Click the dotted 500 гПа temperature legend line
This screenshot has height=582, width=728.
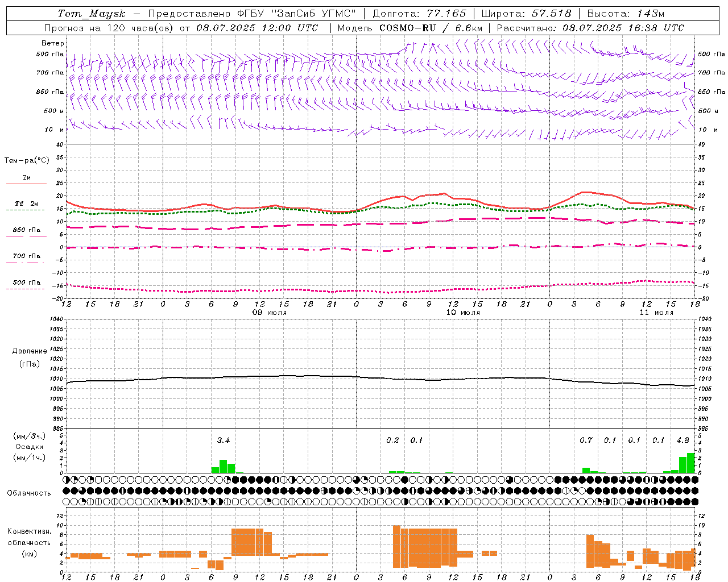point(26,289)
